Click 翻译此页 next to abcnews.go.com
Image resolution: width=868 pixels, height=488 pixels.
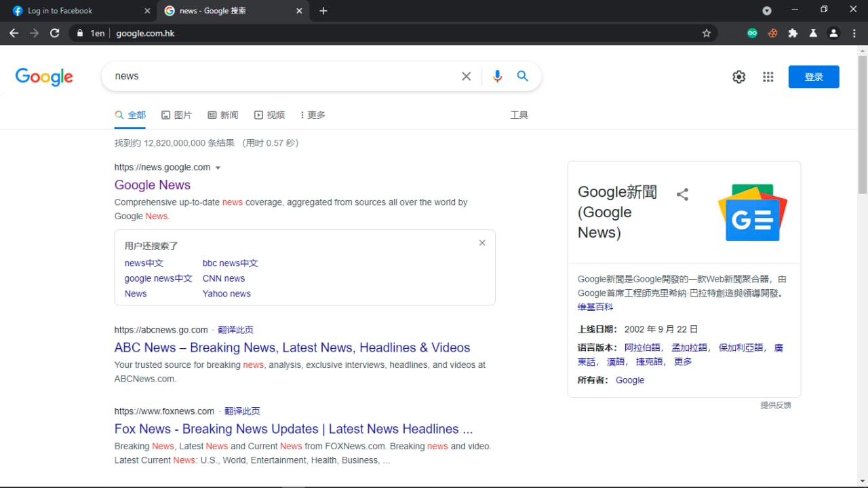point(235,330)
